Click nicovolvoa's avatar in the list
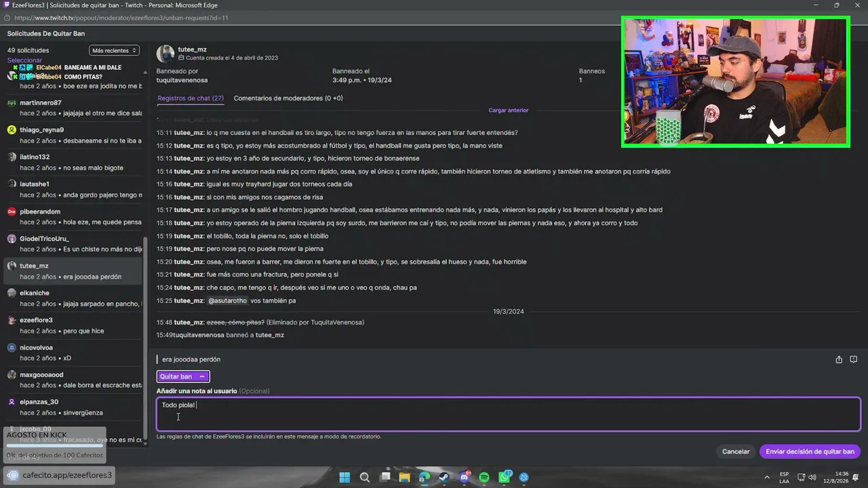The image size is (868, 488). [12, 347]
